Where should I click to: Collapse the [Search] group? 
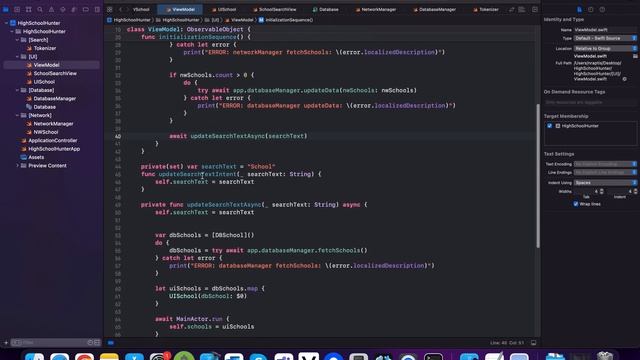[17, 40]
